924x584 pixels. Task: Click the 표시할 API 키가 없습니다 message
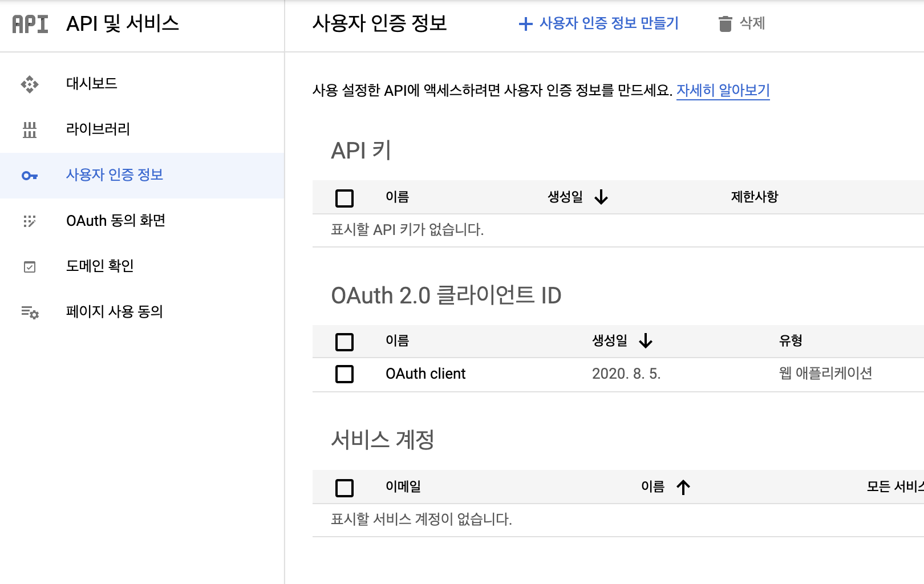coord(407,230)
